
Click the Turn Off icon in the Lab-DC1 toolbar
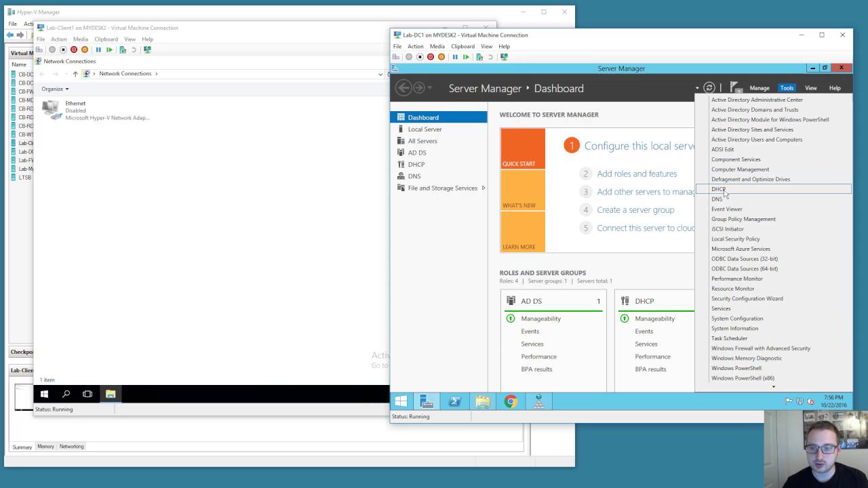420,57
